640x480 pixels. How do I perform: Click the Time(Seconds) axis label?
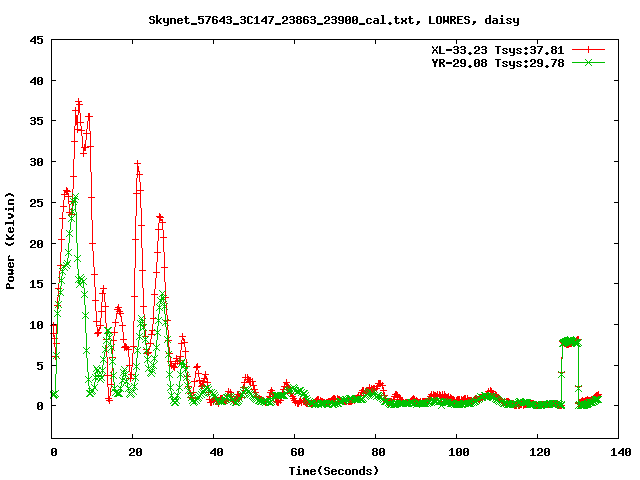tap(334, 471)
